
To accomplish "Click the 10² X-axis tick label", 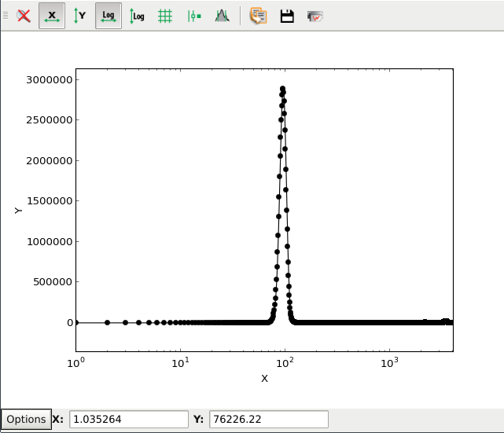I will click(x=284, y=362).
